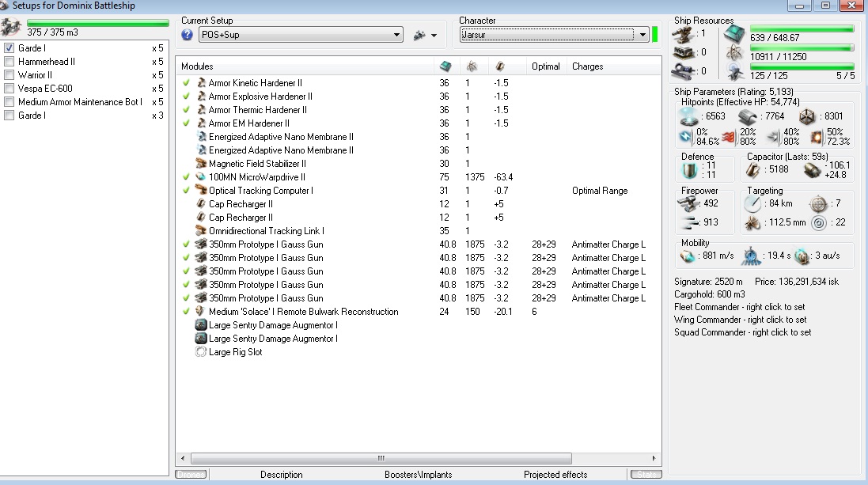Uncheck the Garde I x5 drone group
This screenshot has width=868, height=485.
click(x=9, y=48)
